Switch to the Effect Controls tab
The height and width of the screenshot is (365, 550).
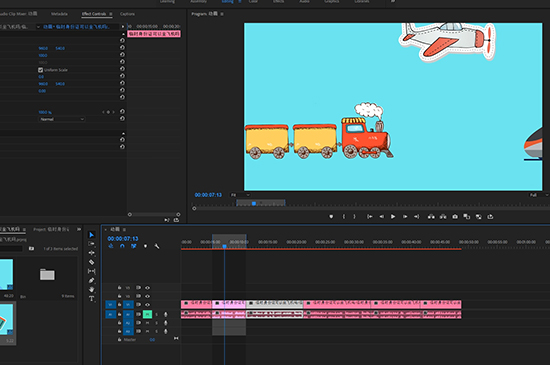94,14
